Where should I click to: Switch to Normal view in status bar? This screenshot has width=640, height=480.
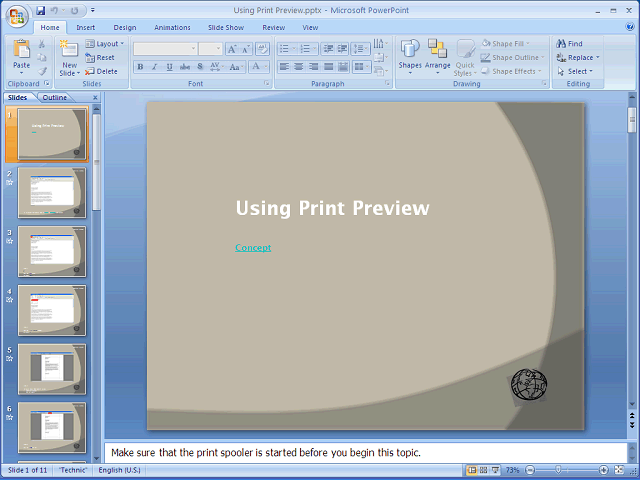click(472, 470)
